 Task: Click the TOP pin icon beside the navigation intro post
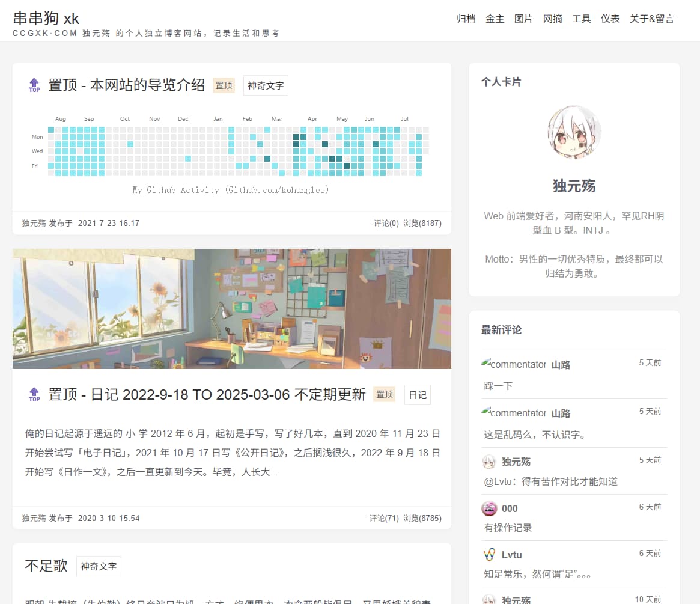[34, 85]
